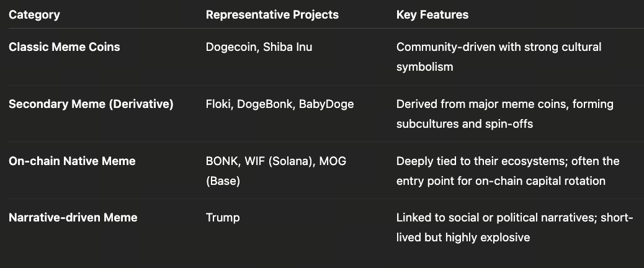
Task: Click the Floki project name
Action: (x=218, y=104)
